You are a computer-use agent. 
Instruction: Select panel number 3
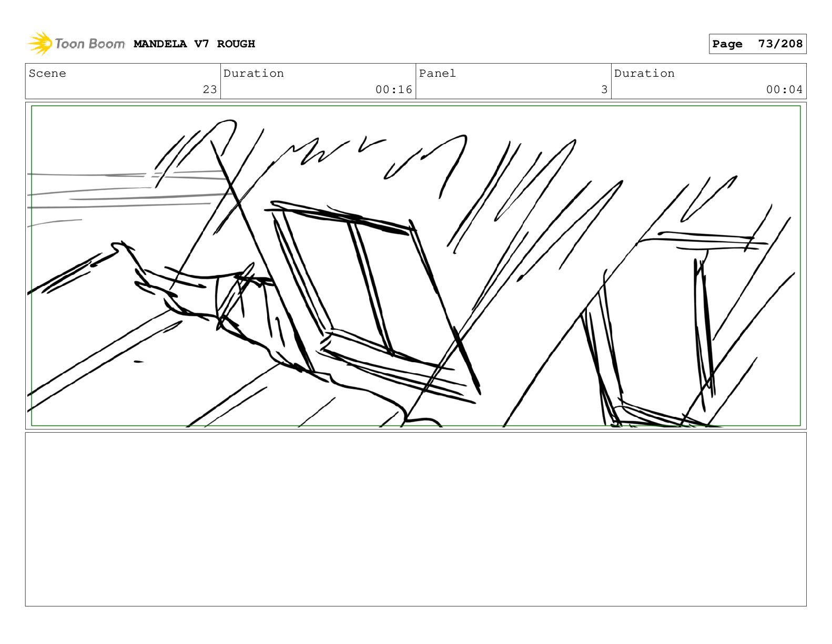(x=604, y=89)
